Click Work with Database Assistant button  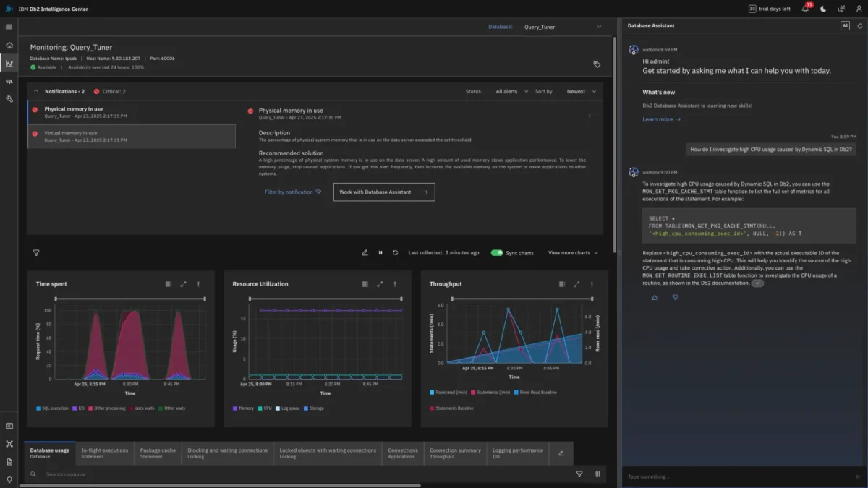click(384, 192)
